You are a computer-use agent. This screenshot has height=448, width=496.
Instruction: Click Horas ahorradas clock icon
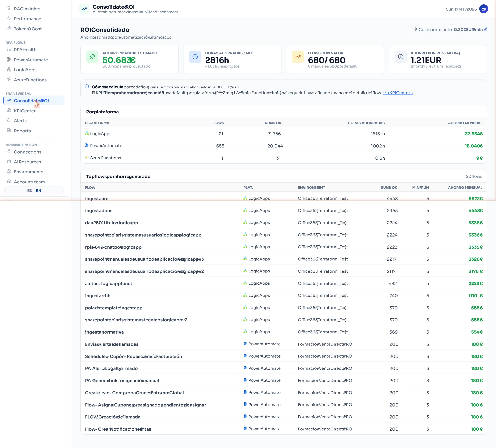(195, 57)
